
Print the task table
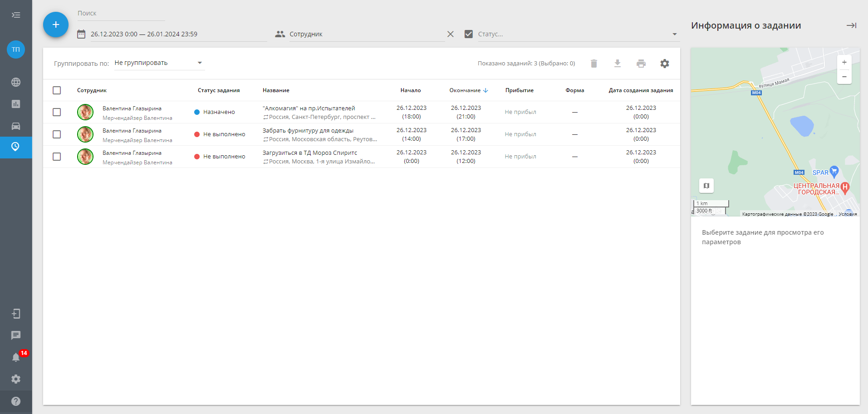click(641, 64)
